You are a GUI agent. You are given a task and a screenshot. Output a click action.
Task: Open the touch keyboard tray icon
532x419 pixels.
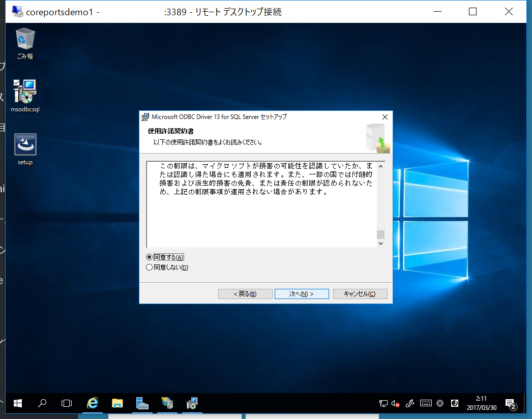(x=426, y=403)
